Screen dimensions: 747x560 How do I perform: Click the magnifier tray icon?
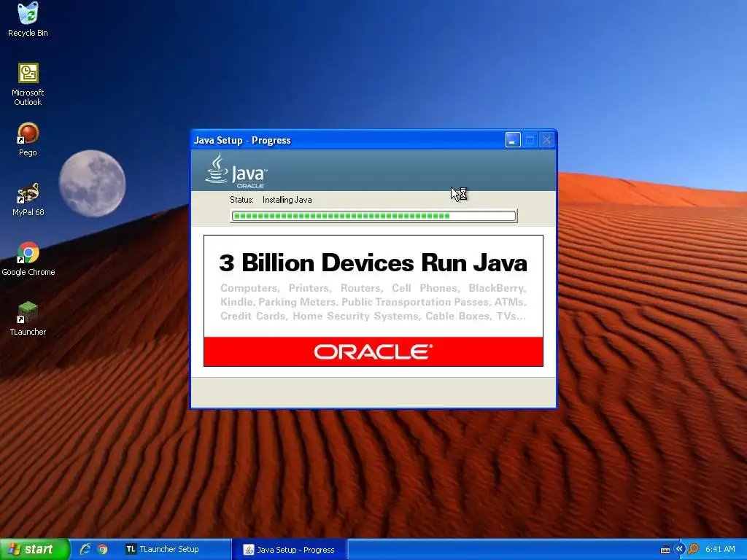pyautogui.click(x=693, y=549)
